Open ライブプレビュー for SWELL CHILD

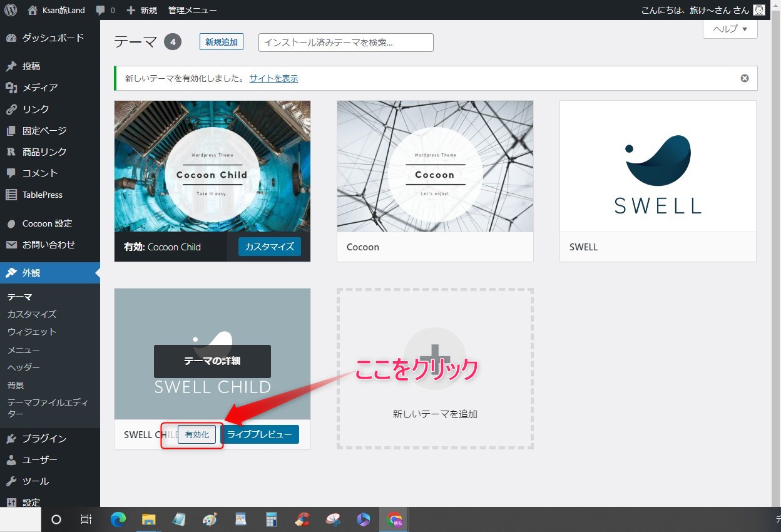[260, 434]
